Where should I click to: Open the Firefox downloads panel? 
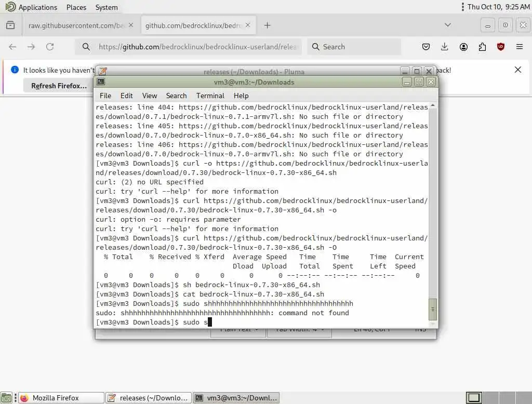tap(445, 47)
